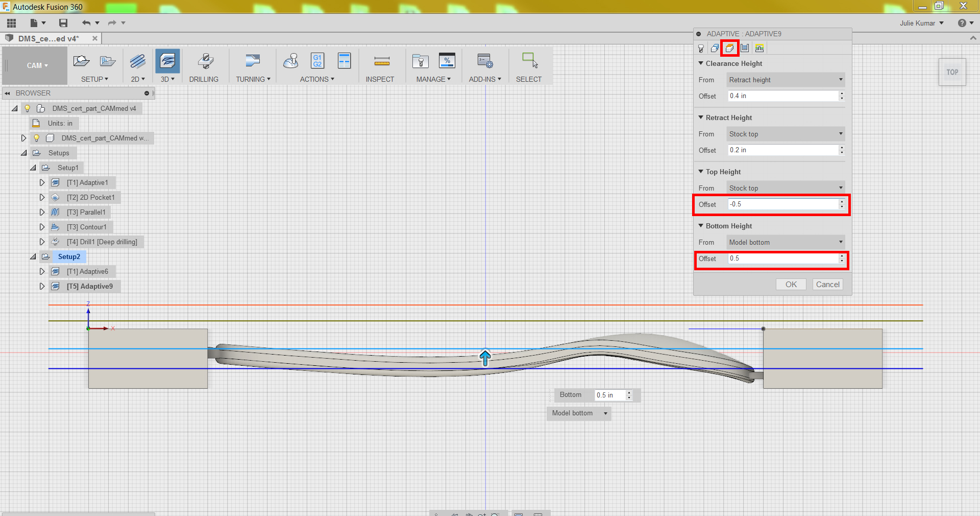Open the Turning tool icon
The image size is (980, 516).
click(253, 61)
